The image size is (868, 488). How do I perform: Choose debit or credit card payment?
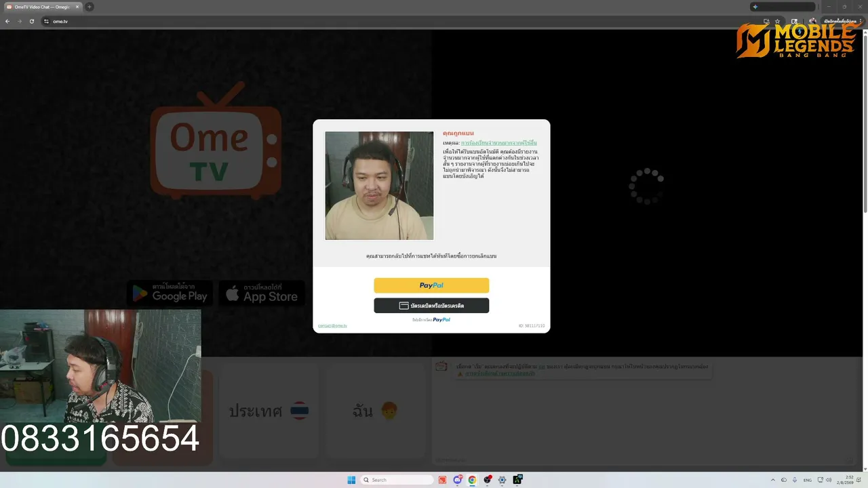(431, 306)
